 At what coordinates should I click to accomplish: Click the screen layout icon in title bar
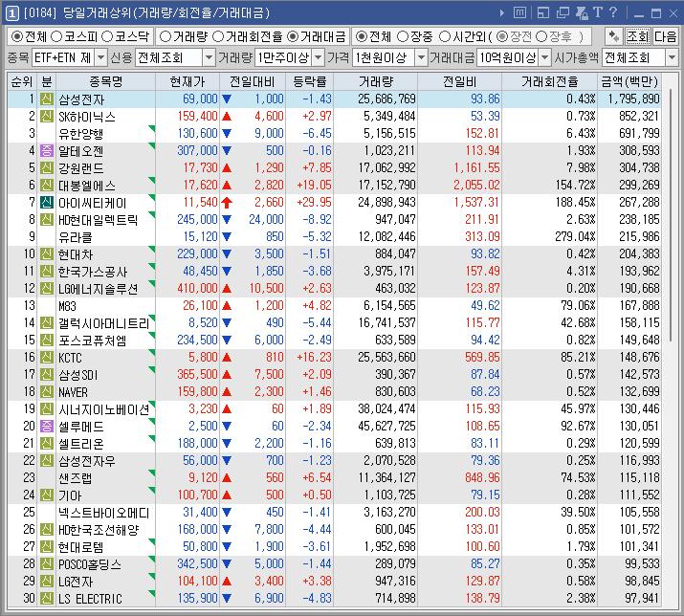coord(543,13)
